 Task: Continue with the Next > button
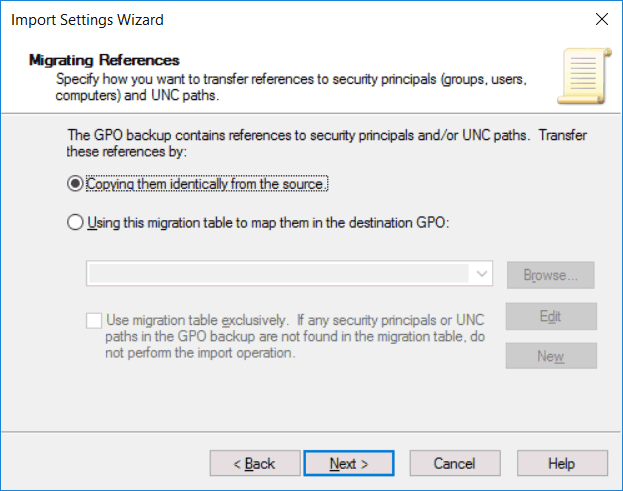[x=349, y=463]
